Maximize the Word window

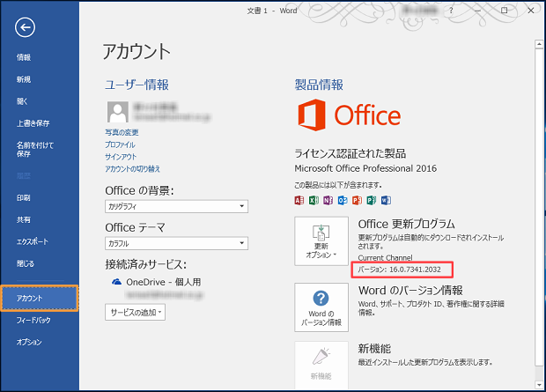[x=505, y=11]
